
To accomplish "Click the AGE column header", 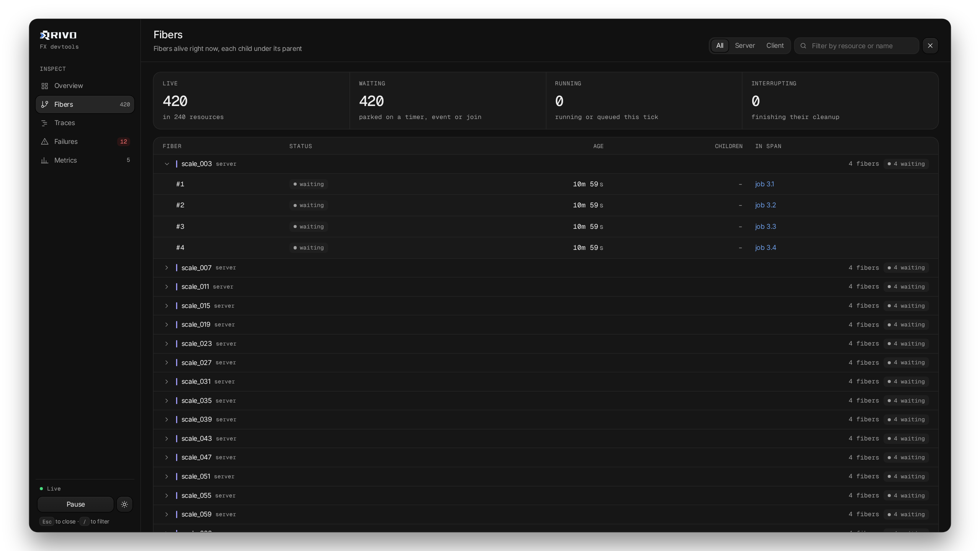I will pos(598,146).
